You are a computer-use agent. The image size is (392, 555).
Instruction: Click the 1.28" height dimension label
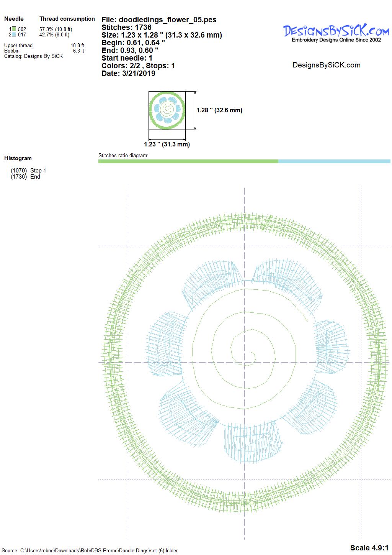point(219,110)
